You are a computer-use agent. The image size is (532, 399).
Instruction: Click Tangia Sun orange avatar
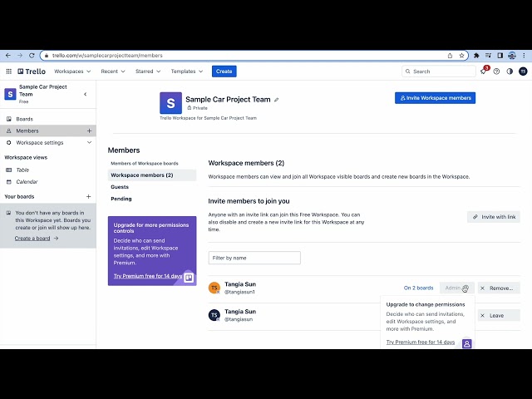tap(214, 288)
